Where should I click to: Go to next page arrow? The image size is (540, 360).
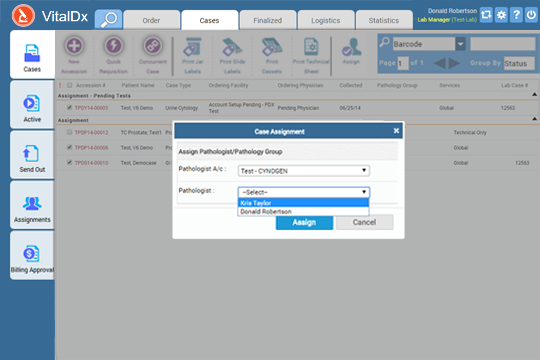454,63
